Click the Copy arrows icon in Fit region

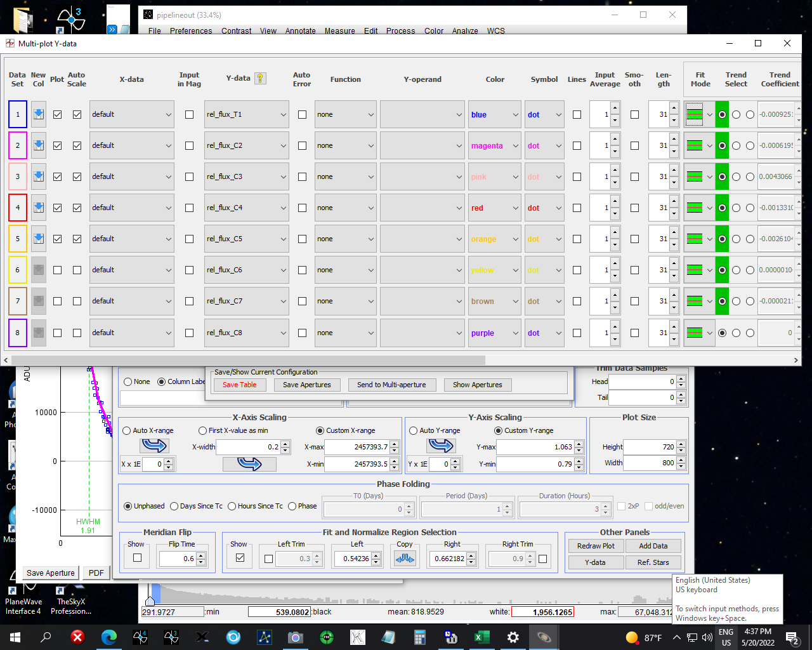tap(405, 559)
